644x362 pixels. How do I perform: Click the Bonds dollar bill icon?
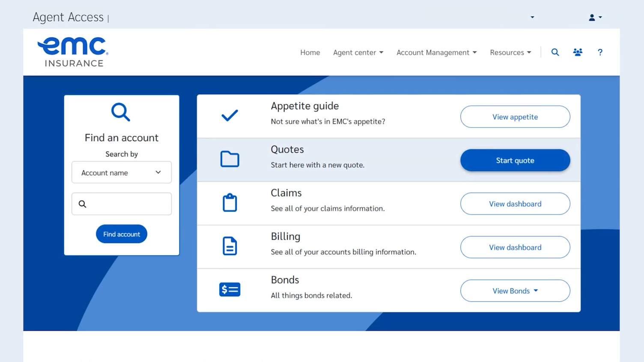click(x=230, y=290)
